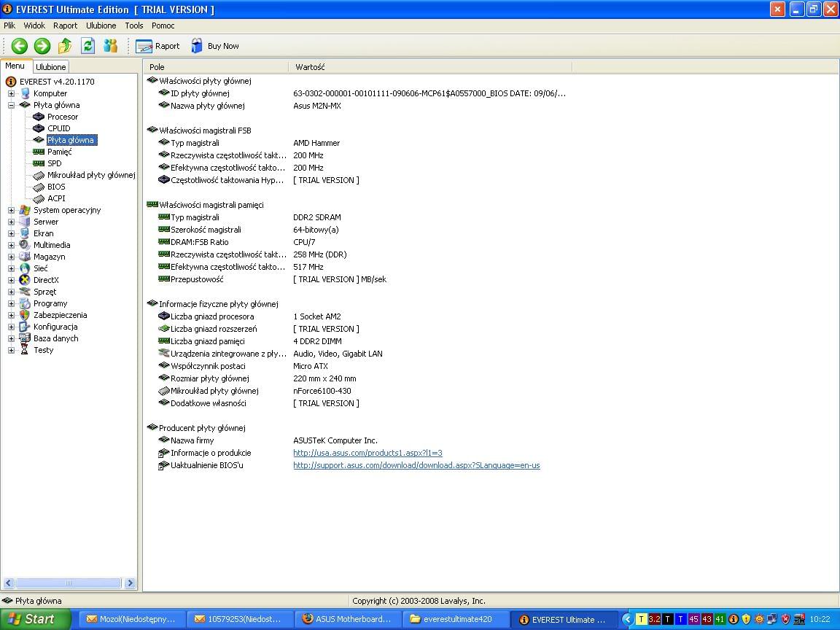The height and width of the screenshot is (630, 840).
Task: Expand the System operacyjny node
Action: pos(11,210)
